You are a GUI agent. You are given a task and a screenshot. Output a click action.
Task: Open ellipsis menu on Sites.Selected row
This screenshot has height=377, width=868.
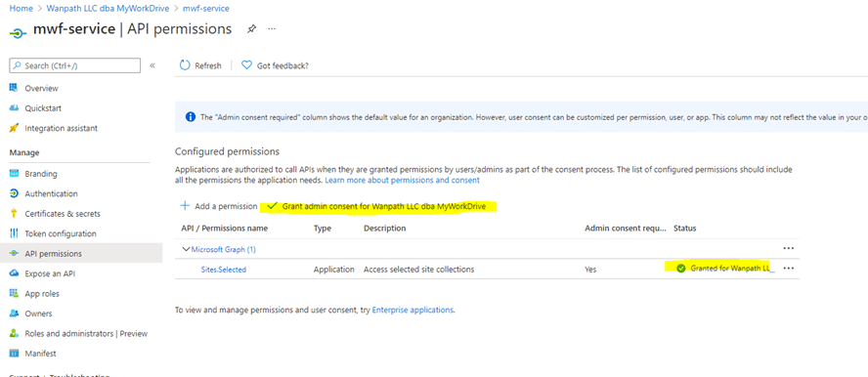click(x=789, y=269)
